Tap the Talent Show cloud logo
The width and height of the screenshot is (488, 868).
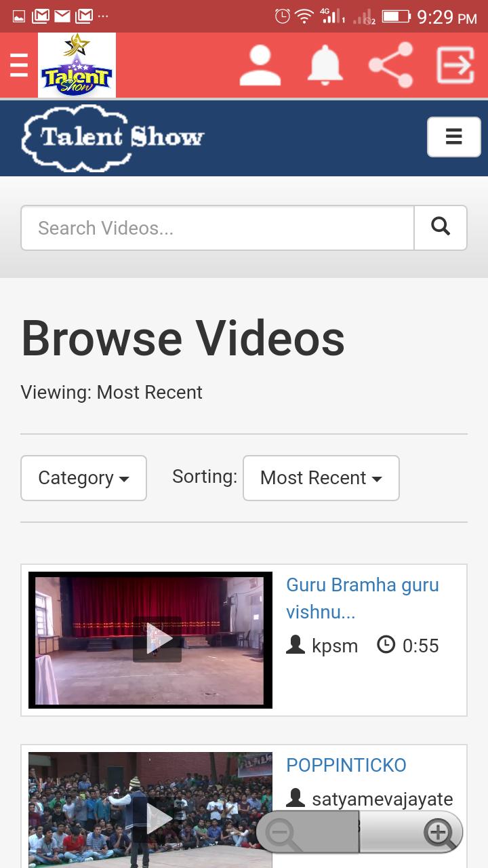pos(113,138)
